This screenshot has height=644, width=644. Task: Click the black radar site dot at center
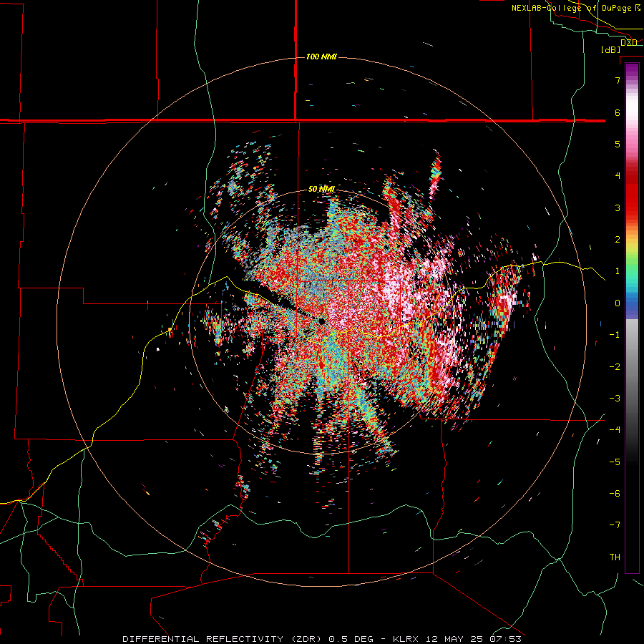(x=321, y=321)
